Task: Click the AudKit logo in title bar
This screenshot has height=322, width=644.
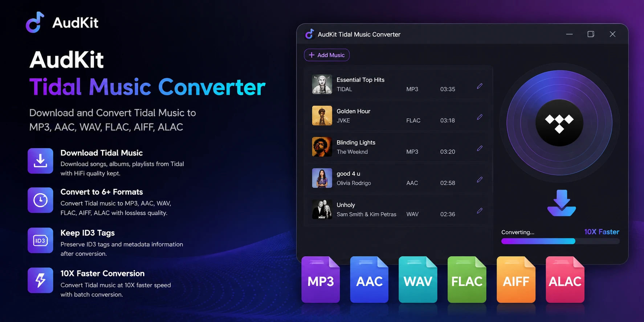Action: click(309, 34)
